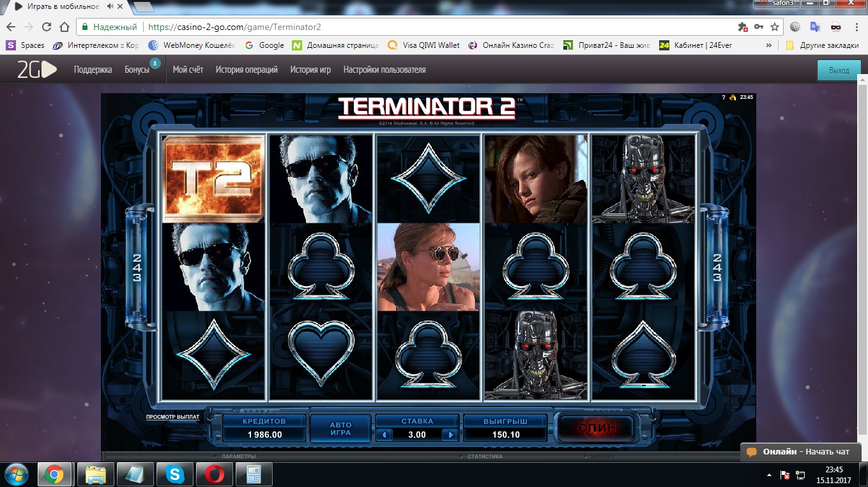868x487 pixels.
Task: Open the notepad app on the taskbar
Action: [135, 474]
